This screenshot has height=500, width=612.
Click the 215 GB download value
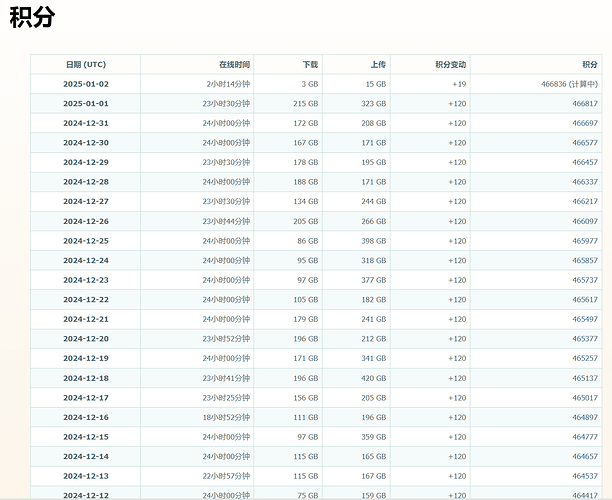point(306,103)
